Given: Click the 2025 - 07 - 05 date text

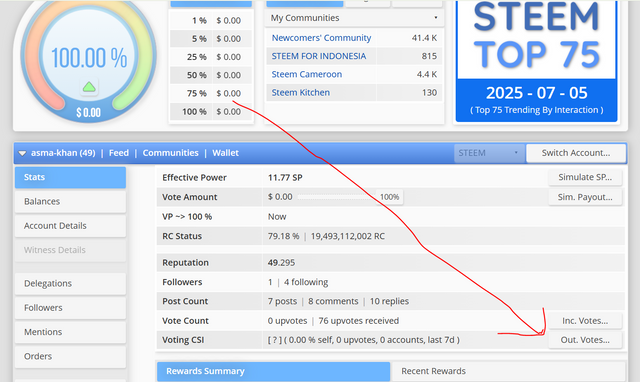Looking at the screenshot, I should (536, 93).
